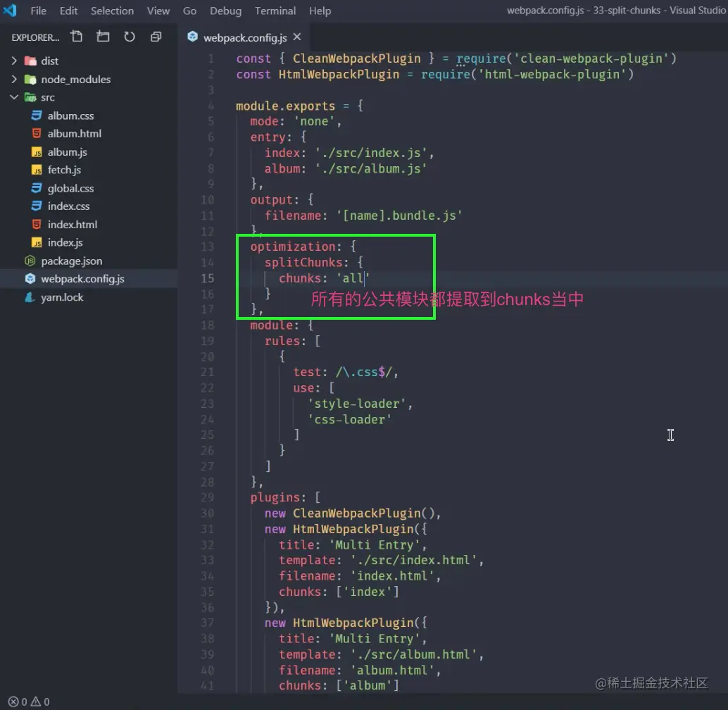Click './src/album.html' template on line 39
728x710 pixels.
[414, 654]
